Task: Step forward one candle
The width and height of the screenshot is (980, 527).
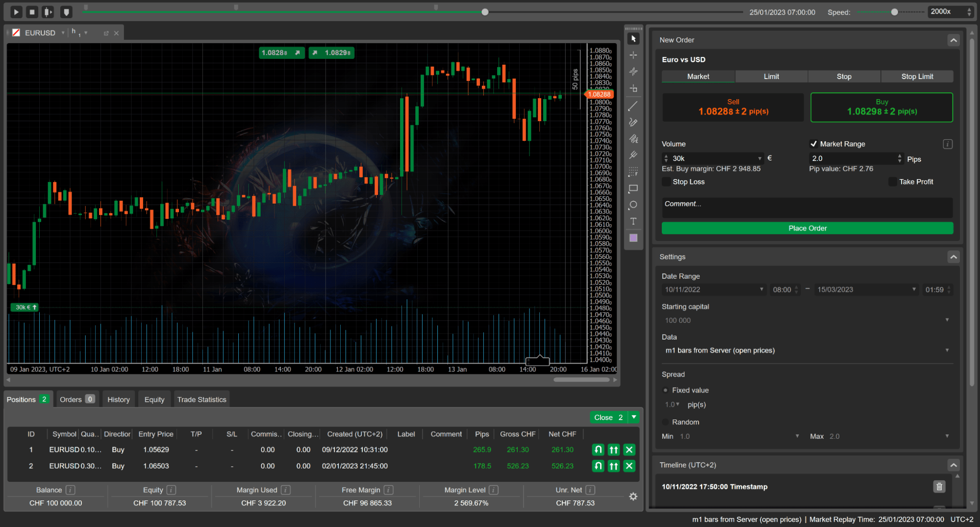Action: pos(48,12)
